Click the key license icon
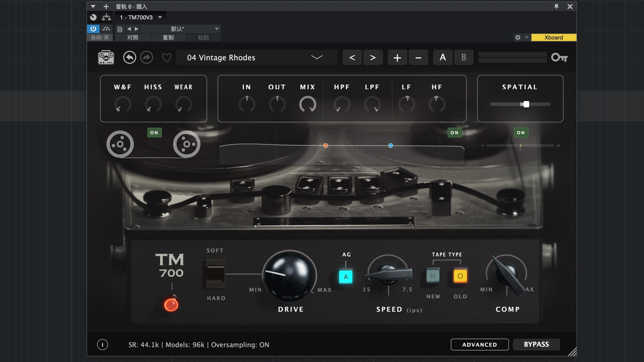Screen dimensions: 644x362 pos(559,58)
